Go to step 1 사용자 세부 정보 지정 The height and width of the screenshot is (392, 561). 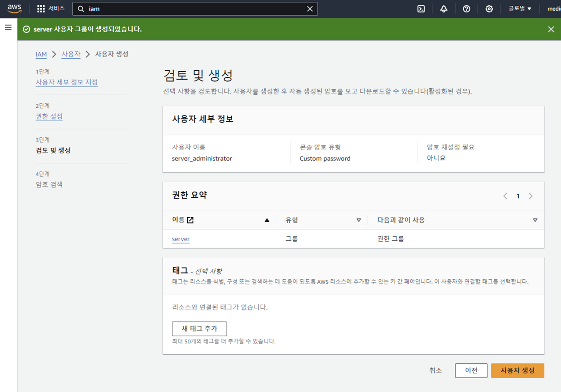[66, 82]
